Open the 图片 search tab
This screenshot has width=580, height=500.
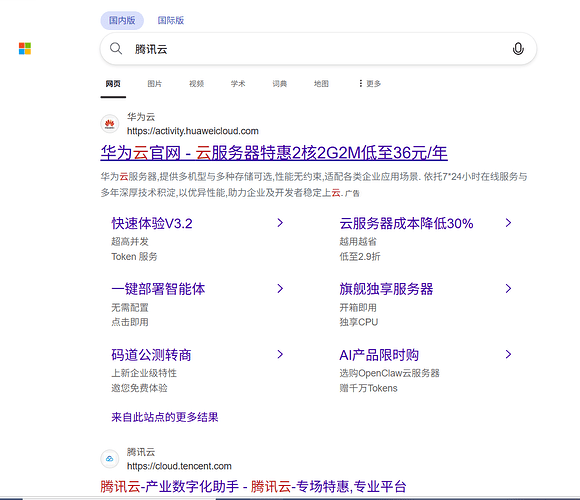coord(155,84)
